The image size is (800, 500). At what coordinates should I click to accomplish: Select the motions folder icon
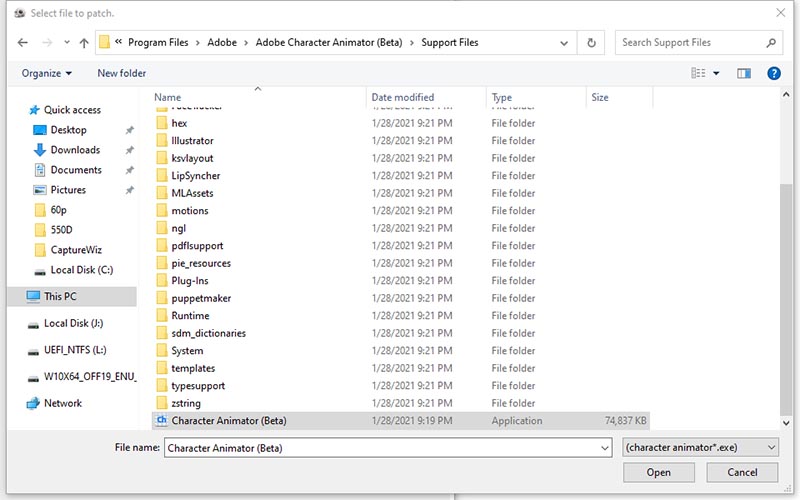[162, 211]
